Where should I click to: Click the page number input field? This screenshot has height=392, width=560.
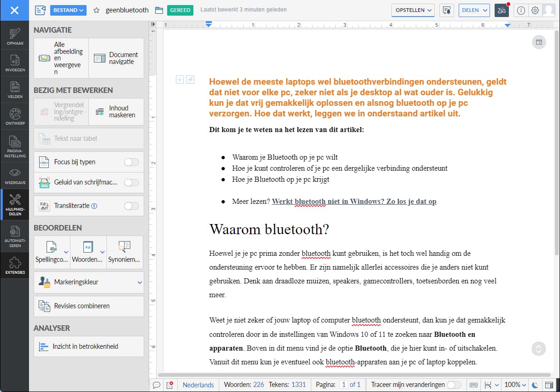(344, 385)
